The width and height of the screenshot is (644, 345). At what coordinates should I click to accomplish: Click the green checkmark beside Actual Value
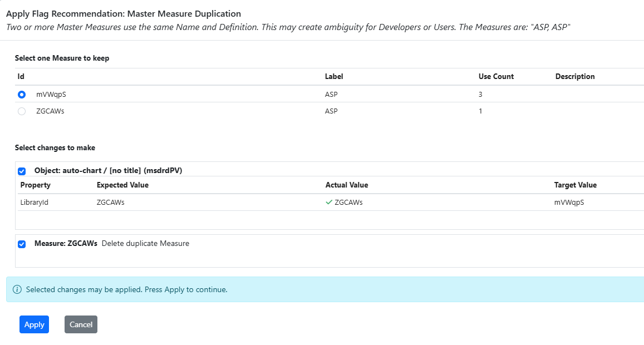[x=329, y=203]
